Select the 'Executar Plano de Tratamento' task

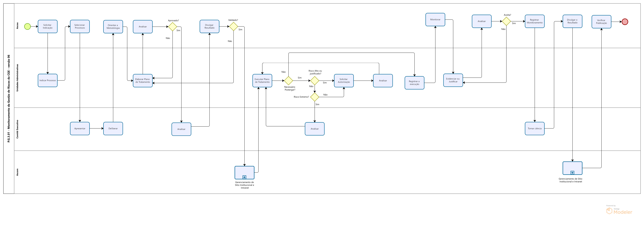coord(262,81)
